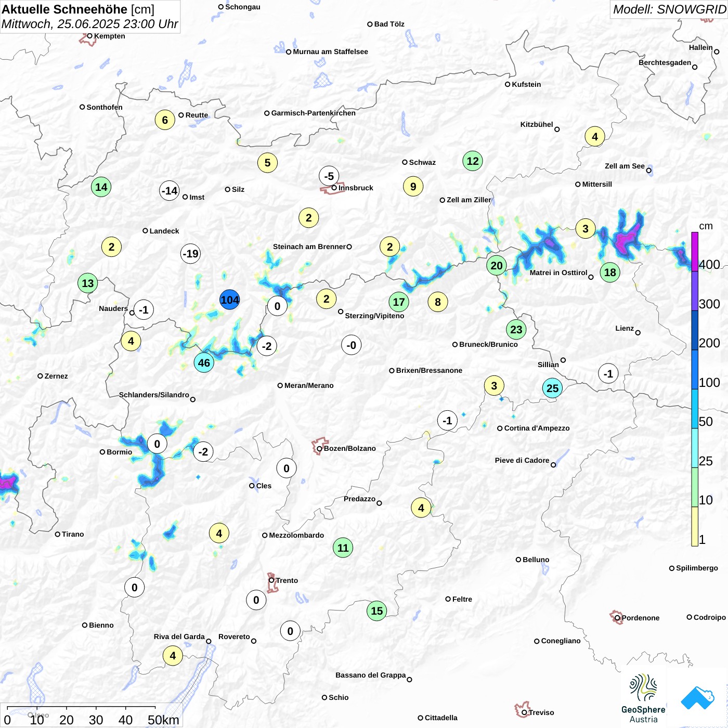Click the blue house-and-cloud logo icon

pyautogui.click(x=697, y=698)
